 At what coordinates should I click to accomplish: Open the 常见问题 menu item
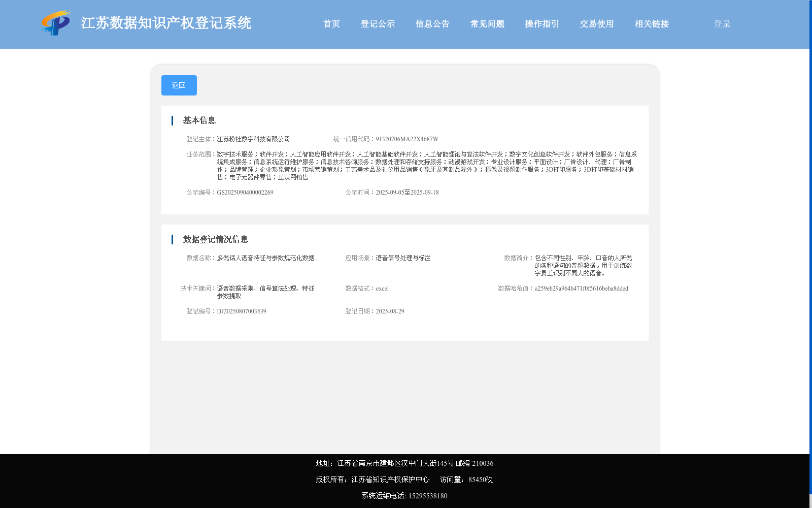(x=487, y=24)
